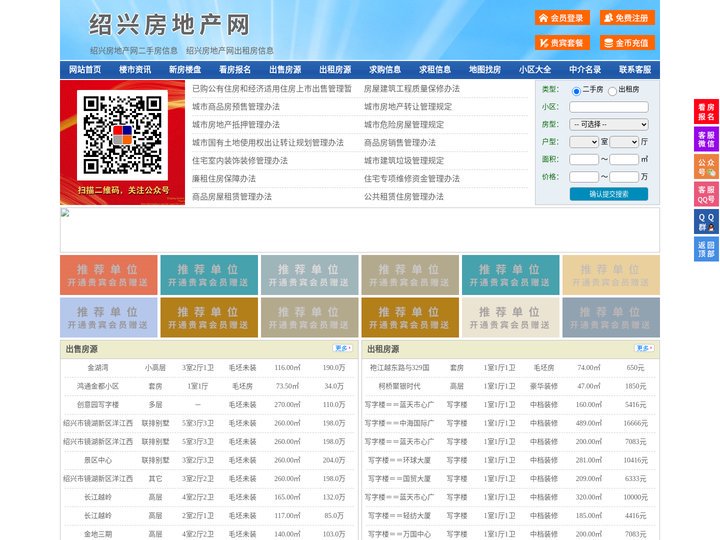Open the 金湖湾 sale listing
This screenshot has height=540, width=720.
98,368
